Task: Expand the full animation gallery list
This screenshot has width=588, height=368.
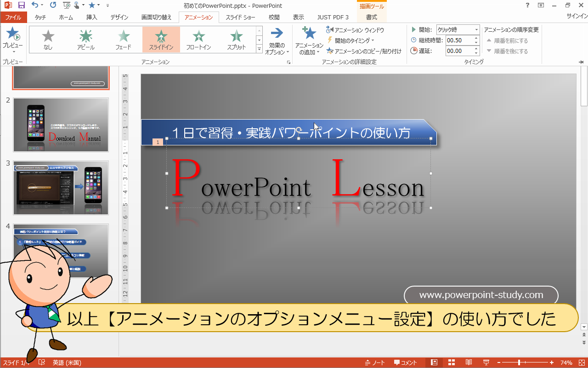Action: pyautogui.click(x=259, y=48)
